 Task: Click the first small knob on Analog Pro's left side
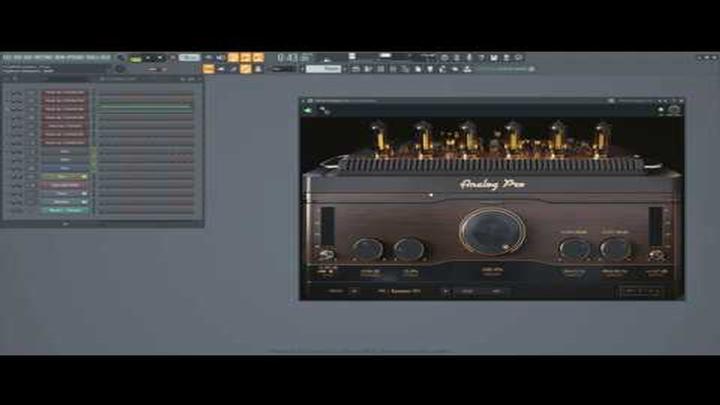click(367, 249)
